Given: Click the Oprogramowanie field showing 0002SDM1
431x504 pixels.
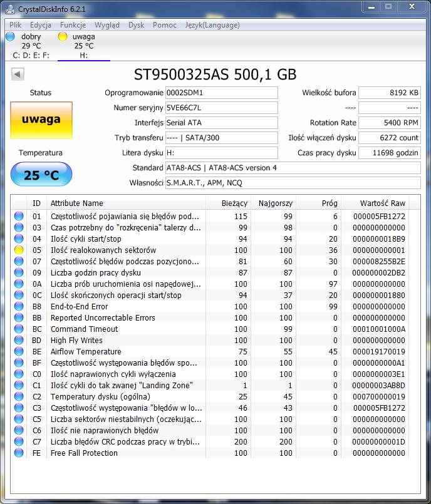Looking at the screenshot, I should click(222, 93).
